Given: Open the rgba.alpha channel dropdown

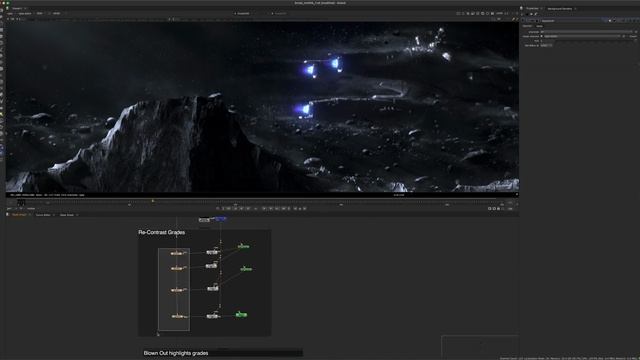Looking at the screenshot, I should [x=26, y=13].
